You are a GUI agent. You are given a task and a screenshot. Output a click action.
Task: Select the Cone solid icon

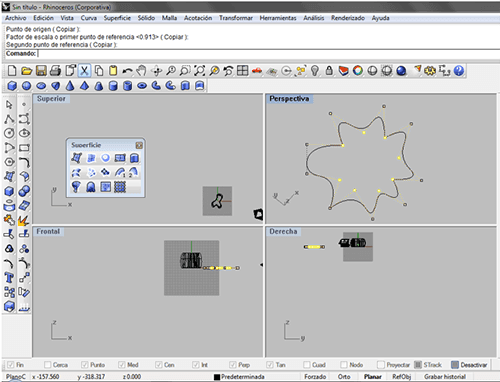pyautogui.click(x=70, y=86)
